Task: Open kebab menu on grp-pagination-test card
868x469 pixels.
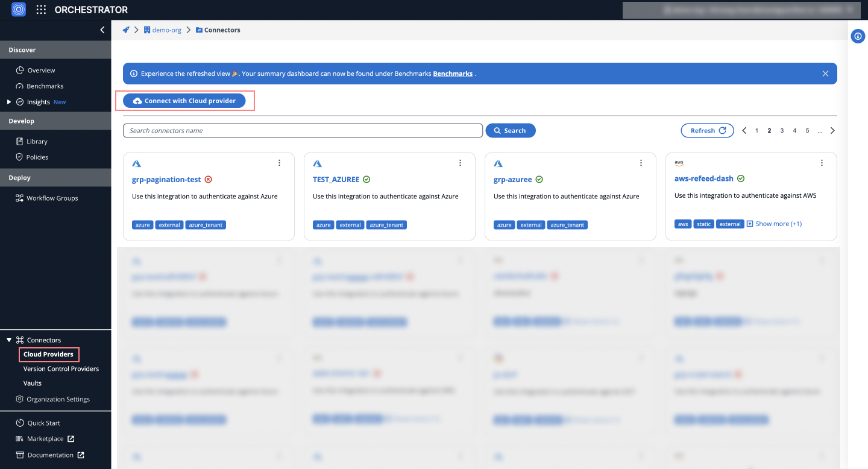Action: 279,163
